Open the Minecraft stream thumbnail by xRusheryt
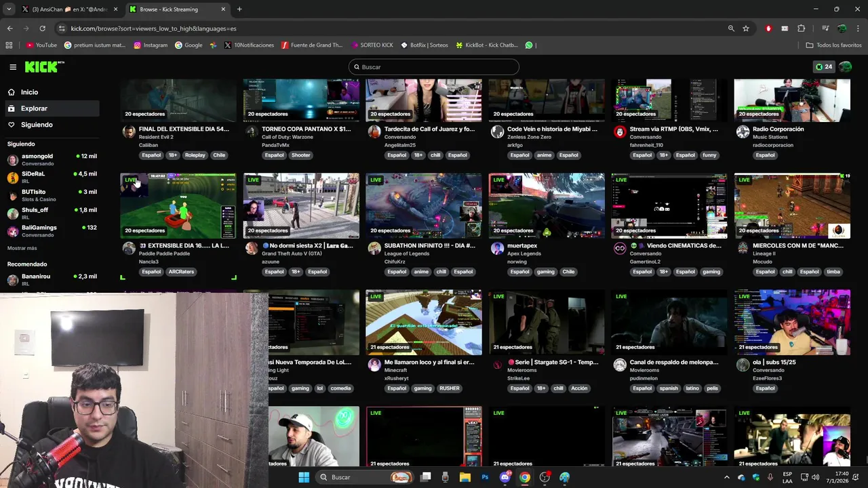 point(424,322)
